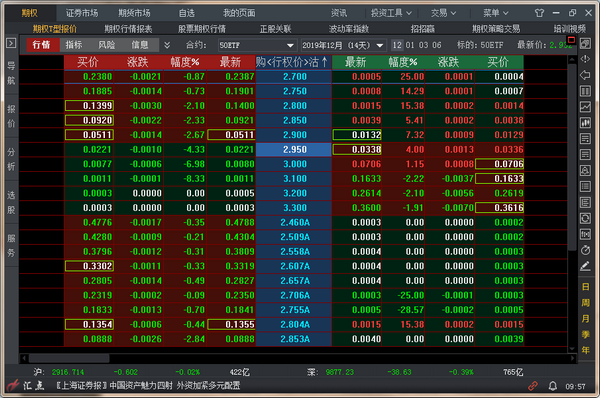Click the link chain icon in status bar

tap(533, 386)
